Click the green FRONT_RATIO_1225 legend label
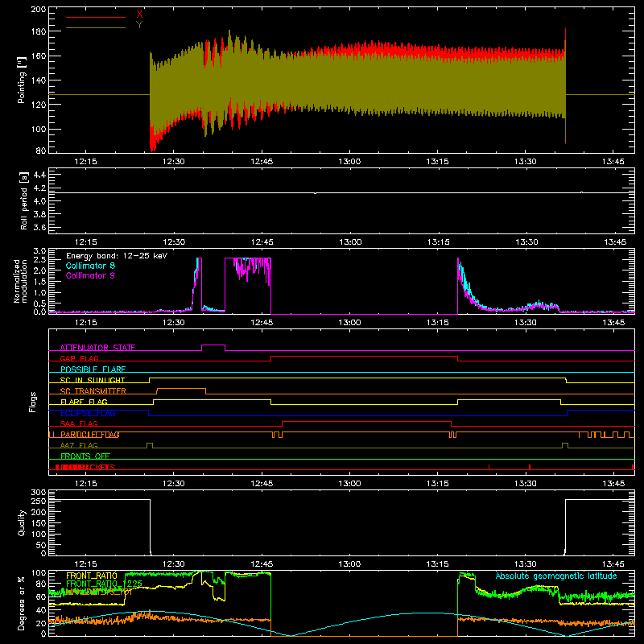This screenshot has width=644, height=644. pyautogui.click(x=104, y=584)
